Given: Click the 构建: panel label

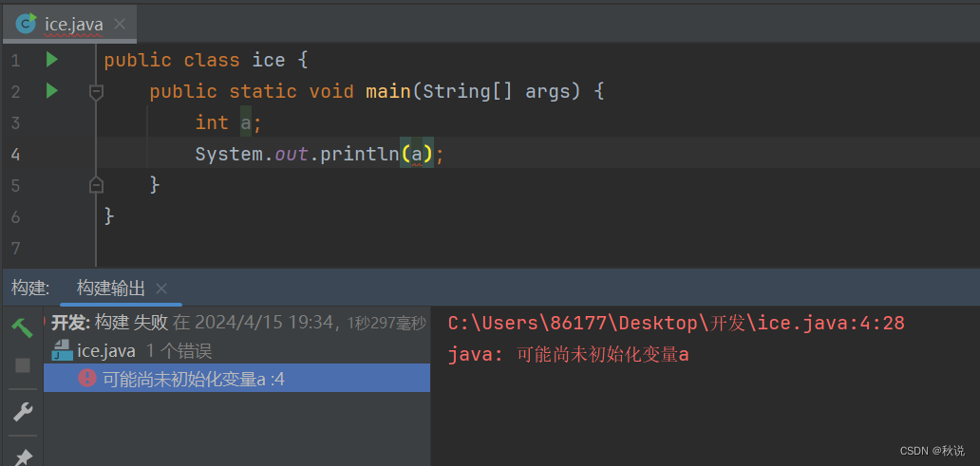Looking at the screenshot, I should [30, 288].
